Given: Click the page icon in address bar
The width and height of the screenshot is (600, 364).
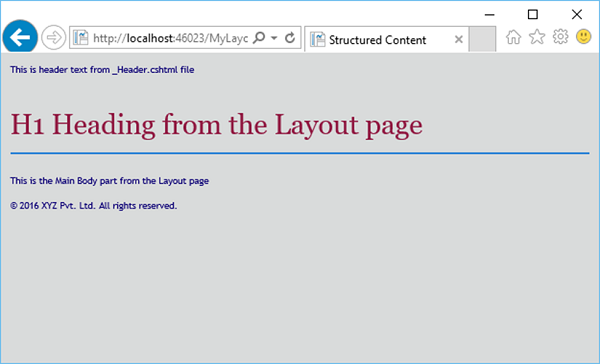Looking at the screenshot, I should click(x=81, y=38).
